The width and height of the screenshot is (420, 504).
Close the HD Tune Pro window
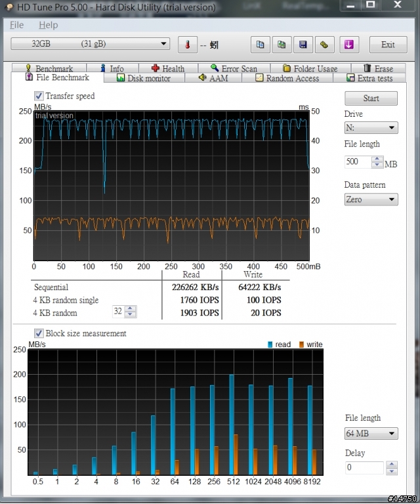tap(398, 5)
